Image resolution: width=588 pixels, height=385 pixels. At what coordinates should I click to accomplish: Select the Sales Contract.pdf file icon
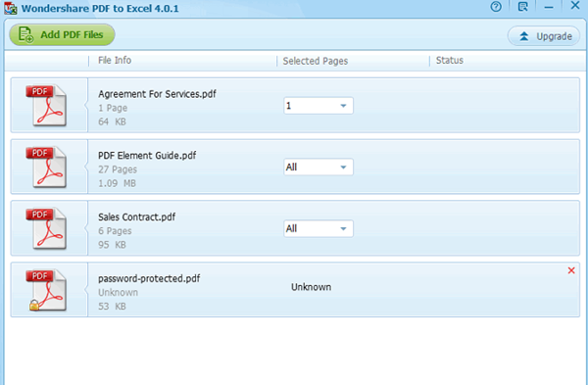point(46,228)
